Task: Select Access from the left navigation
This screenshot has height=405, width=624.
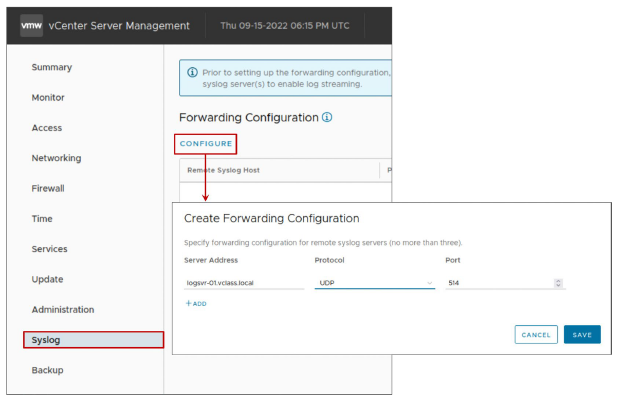Action: tap(47, 128)
